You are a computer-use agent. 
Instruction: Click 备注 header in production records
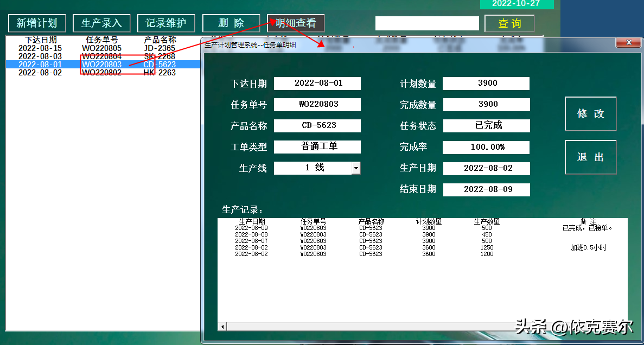588,222
